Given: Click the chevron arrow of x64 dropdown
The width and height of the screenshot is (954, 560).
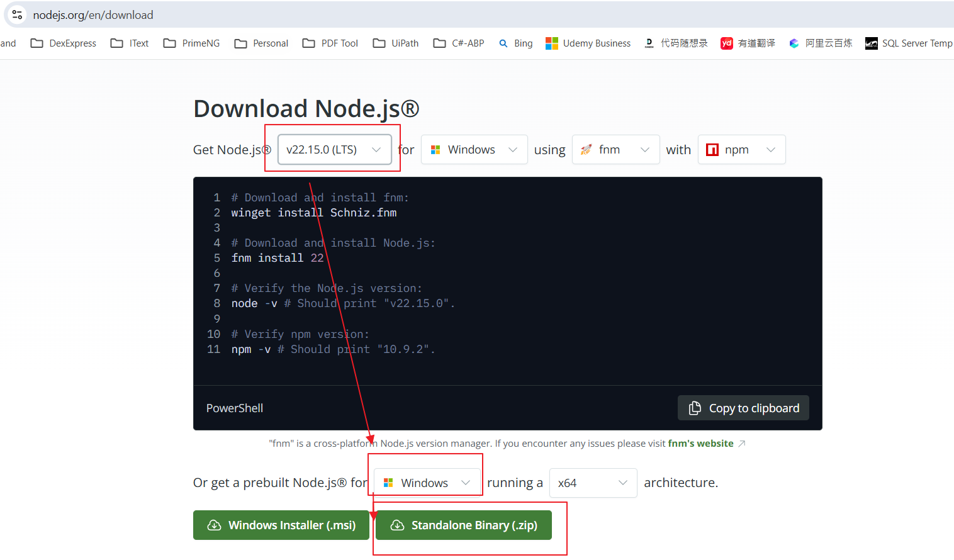Looking at the screenshot, I should (x=623, y=483).
